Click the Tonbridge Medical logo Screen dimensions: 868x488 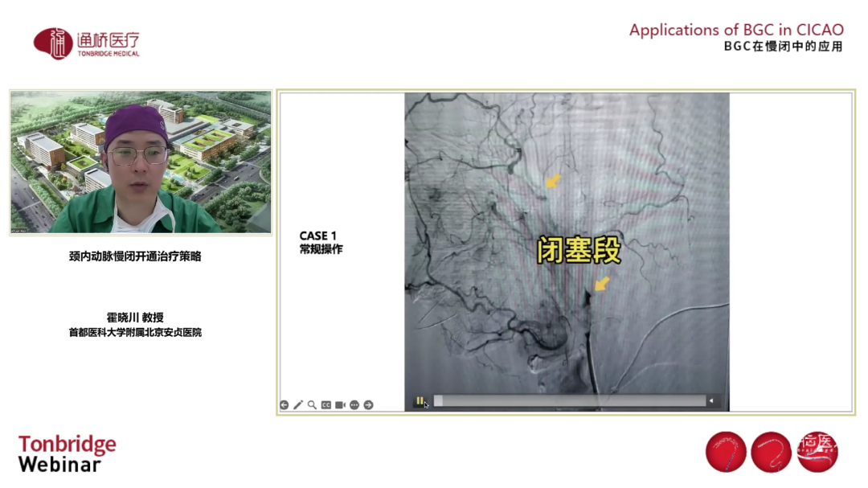coord(86,43)
